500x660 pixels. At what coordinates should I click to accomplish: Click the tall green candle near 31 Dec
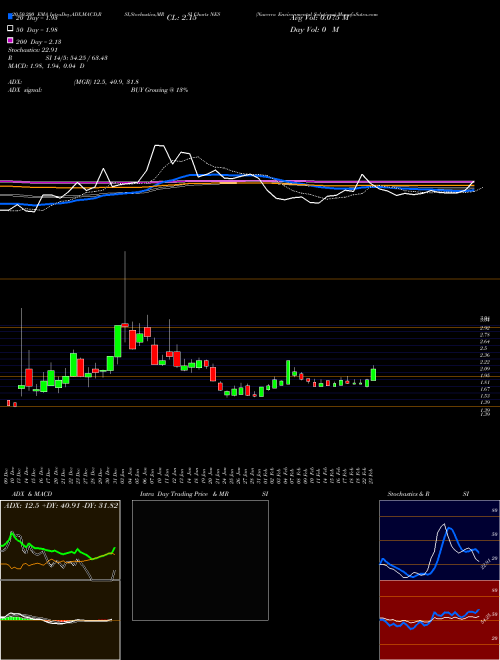click(x=118, y=341)
